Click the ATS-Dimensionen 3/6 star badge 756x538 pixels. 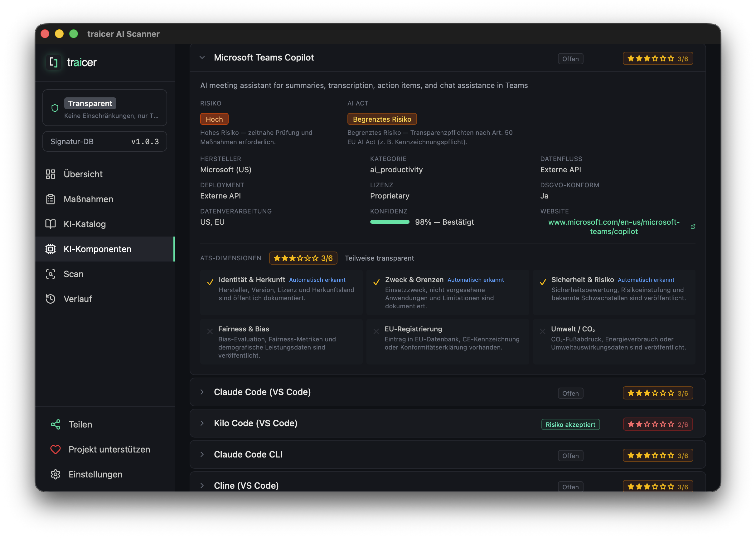[303, 258]
